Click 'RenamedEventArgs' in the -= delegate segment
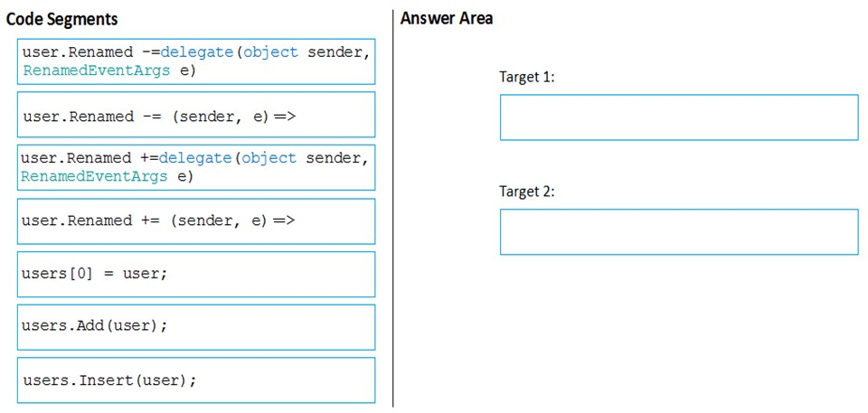Image resolution: width=868 pixels, height=413 pixels. point(96,70)
